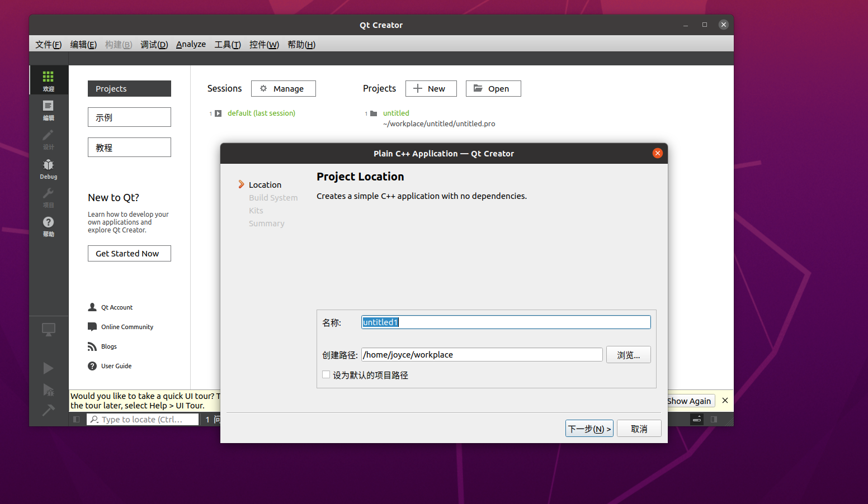This screenshot has height=504, width=868.
Task: Open the default (last session) link
Action: tap(261, 113)
